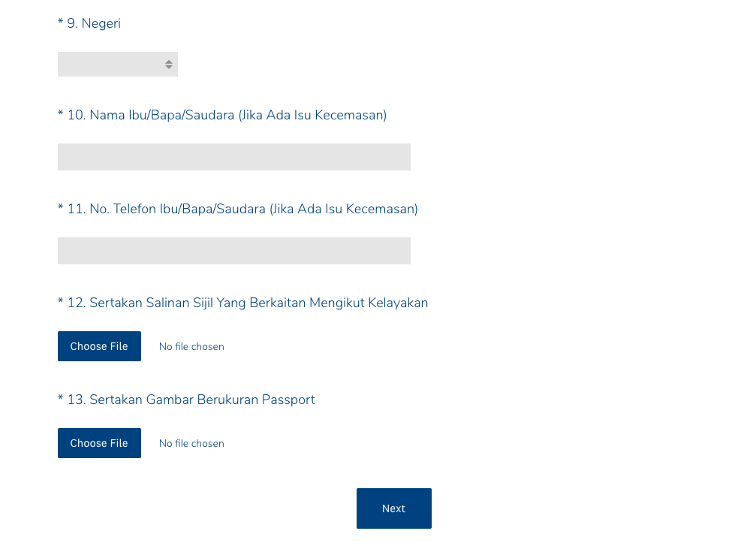Click the Sertakan Gambar Berukuran Passport heading
Image resolution: width=756 pixels, height=543 pixels.
(x=186, y=400)
